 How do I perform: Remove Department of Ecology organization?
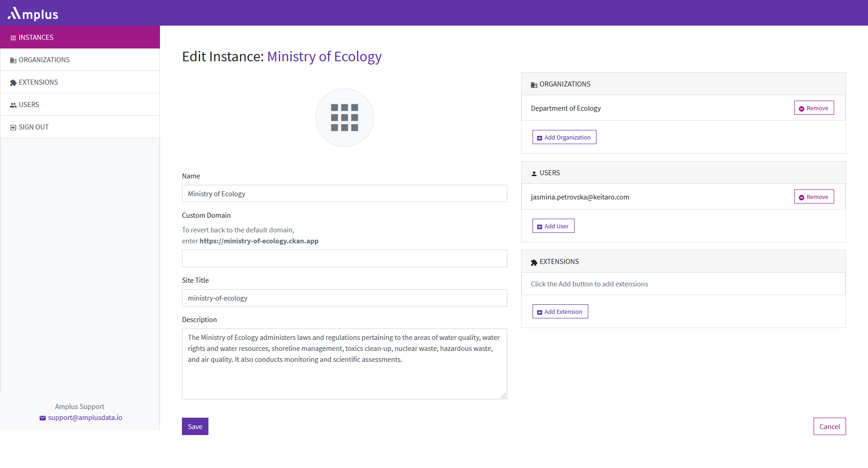pyautogui.click(x=814, y=108)
